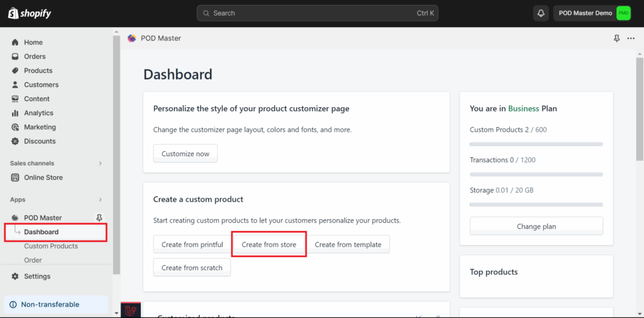Click the Orders inbox icon
The height and width of the screenshot is (318, 644).
(15, 57)
